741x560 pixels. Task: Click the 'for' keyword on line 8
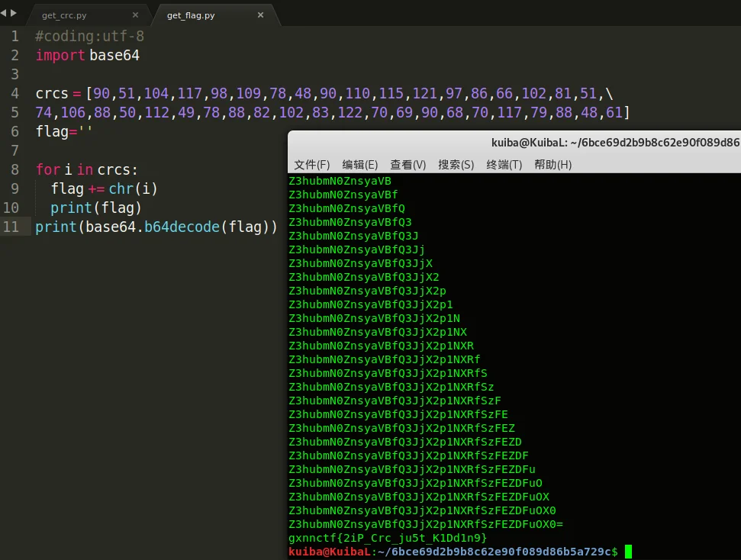tap(48, 169)
